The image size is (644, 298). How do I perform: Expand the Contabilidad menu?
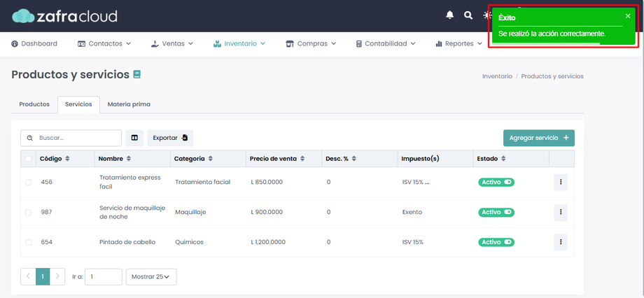(386, 43)
